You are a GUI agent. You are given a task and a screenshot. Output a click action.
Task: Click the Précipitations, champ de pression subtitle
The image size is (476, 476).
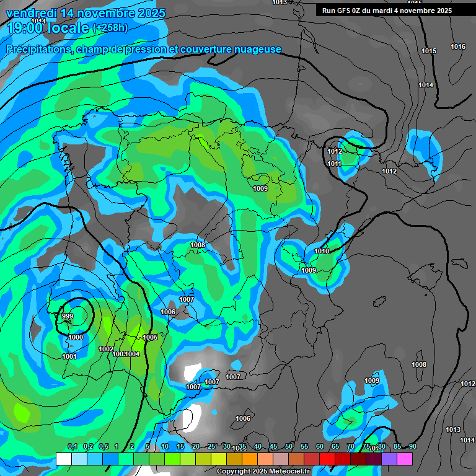pos(144,49)
